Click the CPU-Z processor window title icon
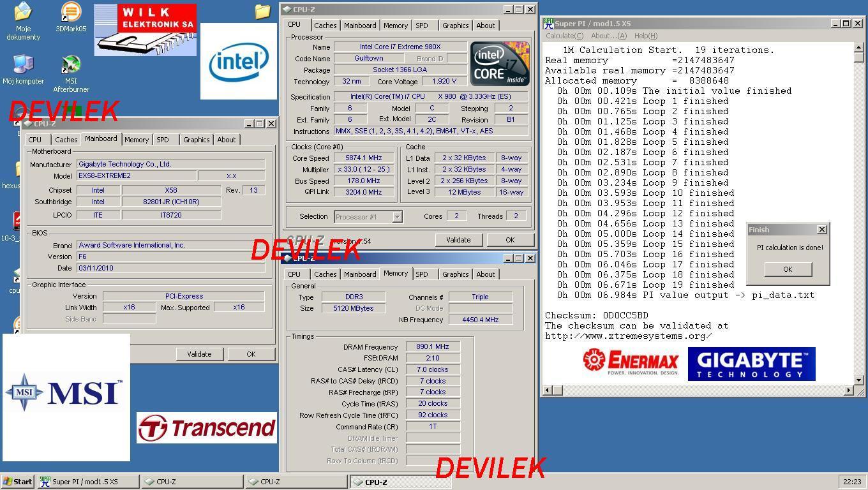868x490 pixels. click(x=287, y=10)
